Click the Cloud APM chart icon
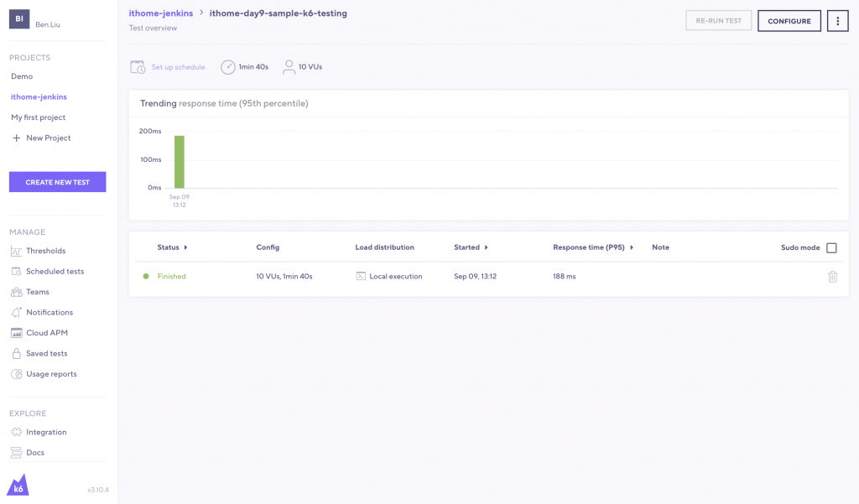 [x=17, y=333]
